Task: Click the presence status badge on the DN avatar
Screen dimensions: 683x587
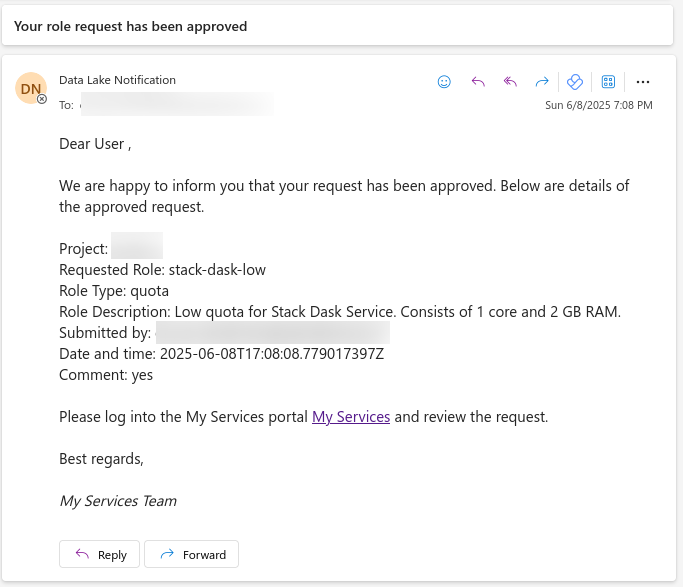Action: (42, 99)
